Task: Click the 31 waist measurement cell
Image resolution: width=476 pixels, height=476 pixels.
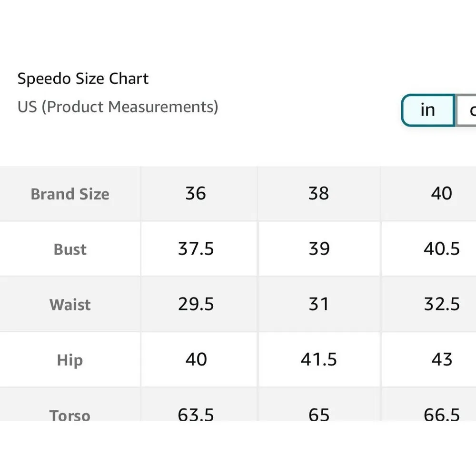Action: (x=318, y=304)
